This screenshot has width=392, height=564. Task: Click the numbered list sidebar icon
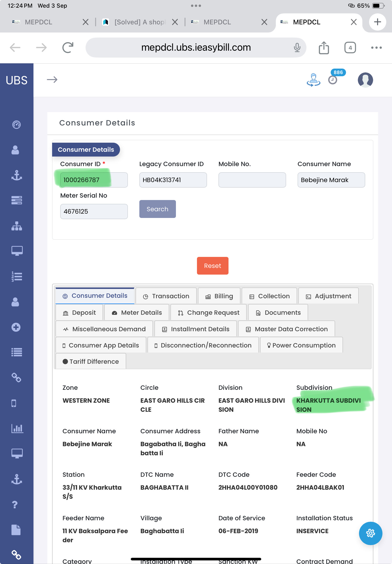pyautogui.click(x=16, y=277)
